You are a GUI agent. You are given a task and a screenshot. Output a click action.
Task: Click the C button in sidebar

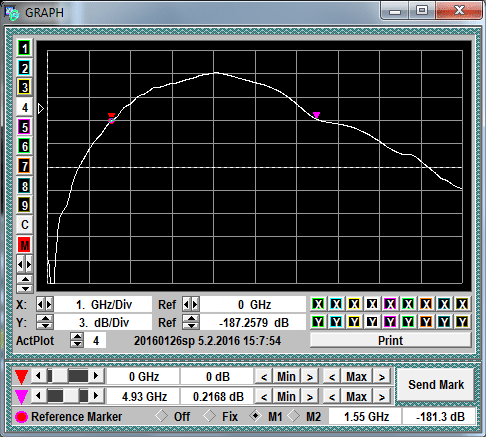click(24, 225)
